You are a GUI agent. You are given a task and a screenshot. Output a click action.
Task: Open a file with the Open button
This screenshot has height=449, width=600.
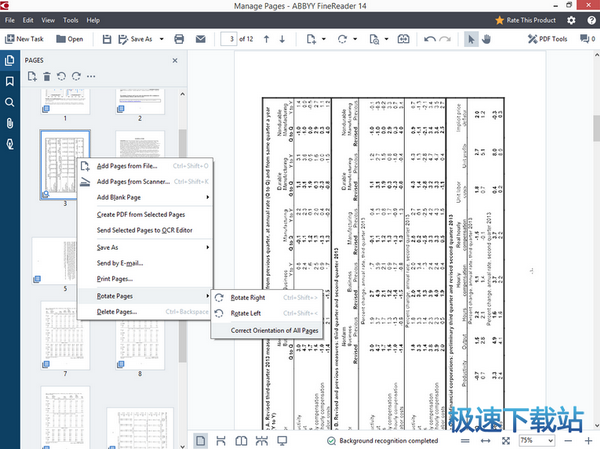pyautogui.click(x=69, y=39)
